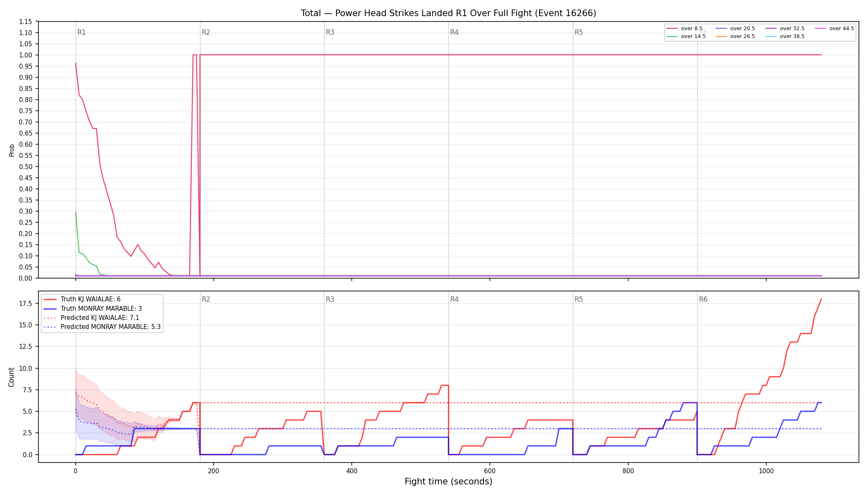Image resolution: width=868 pixels, height=496 pixels.
Task: Click the 1000 tick on the x-axis
Action: [766, 470]
